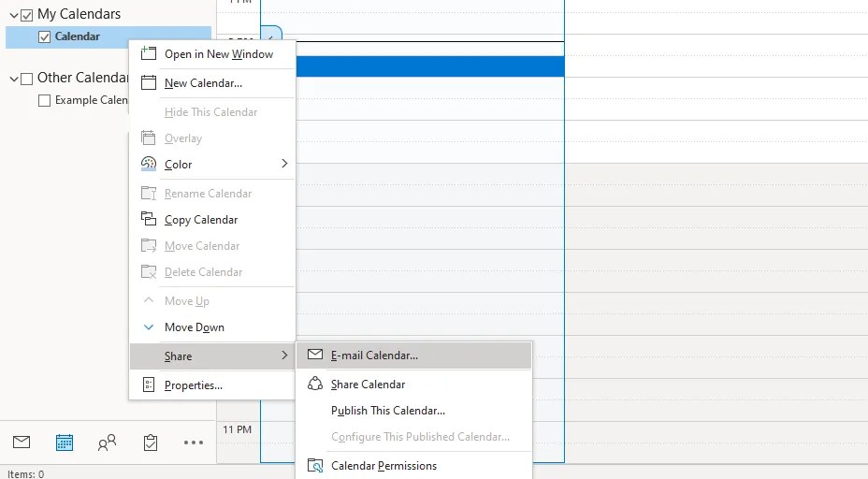This screenshot has width=868, height=479.
Task: Click the Rename Calendar icon
Action: (149, 193)
